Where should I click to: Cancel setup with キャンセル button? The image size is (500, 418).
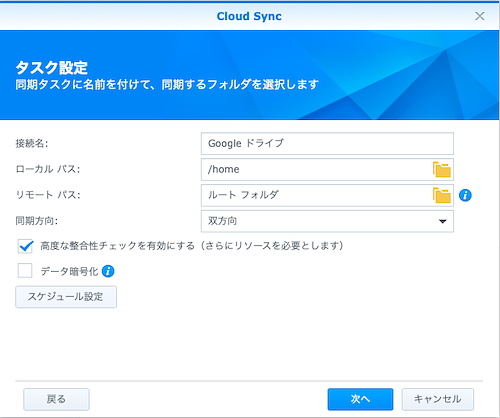[x=437, y=399]
